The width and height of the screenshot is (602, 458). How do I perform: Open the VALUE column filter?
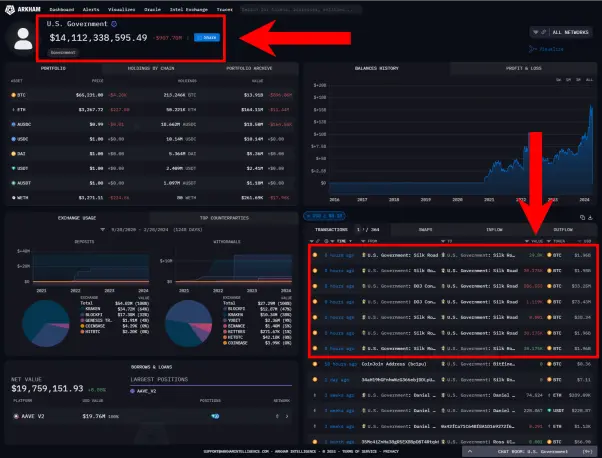pyautogui.click(x=527, y=241)
